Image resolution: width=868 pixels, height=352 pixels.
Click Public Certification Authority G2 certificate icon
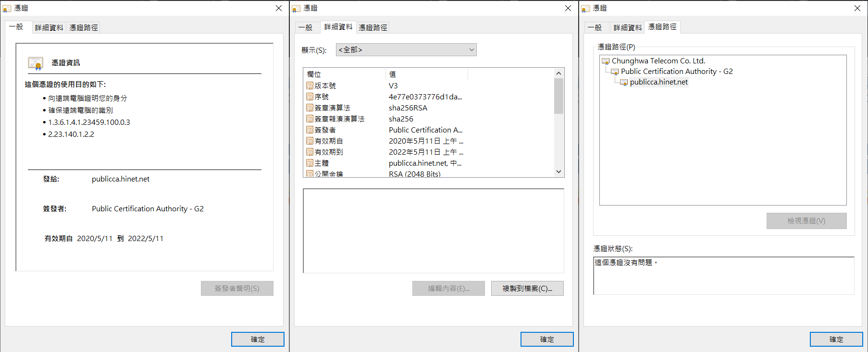point(615,72)
